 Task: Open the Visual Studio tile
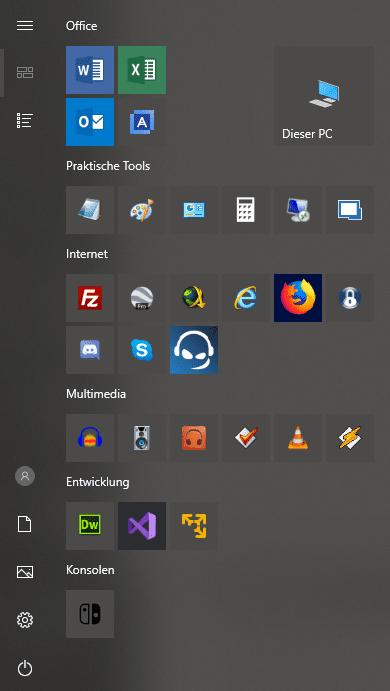142,526
